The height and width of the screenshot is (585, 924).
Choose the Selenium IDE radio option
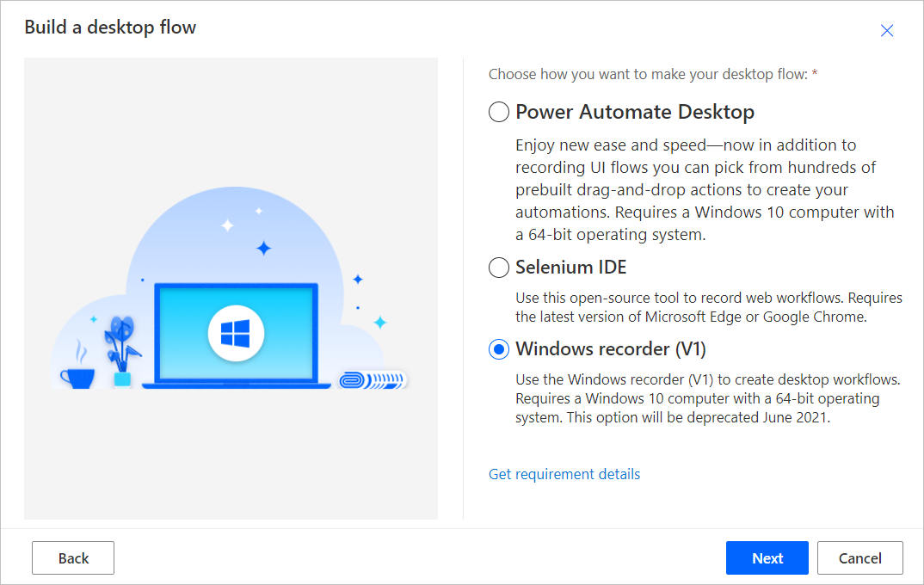[498, 268]
